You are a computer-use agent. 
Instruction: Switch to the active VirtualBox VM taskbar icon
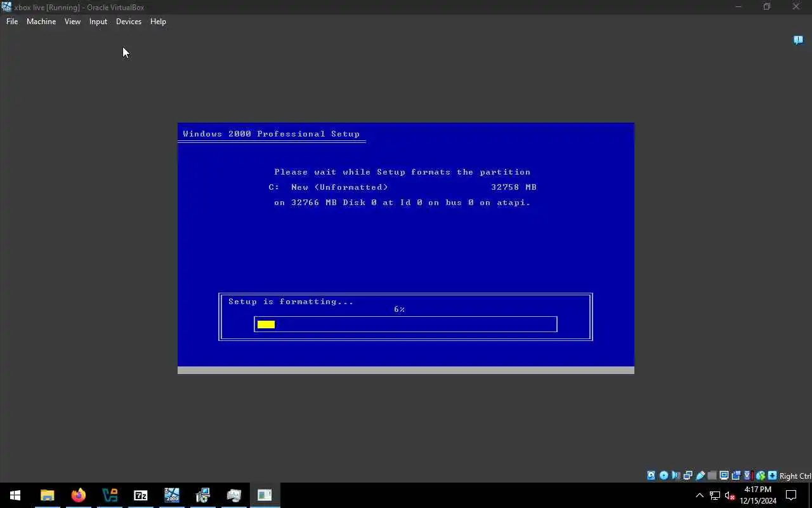[265, 495]
